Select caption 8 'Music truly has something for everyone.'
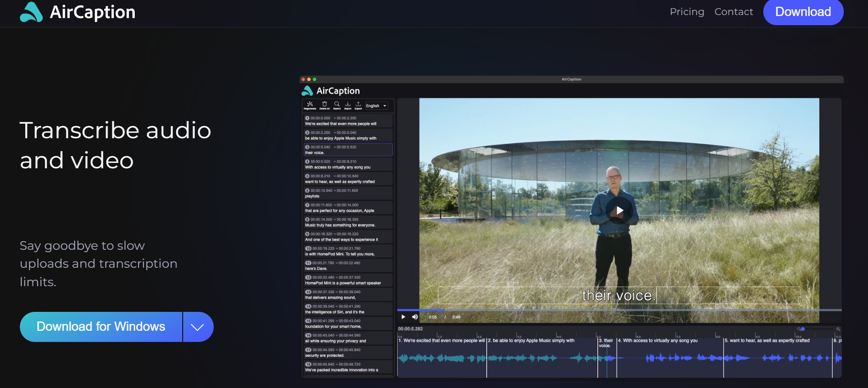 348,222
